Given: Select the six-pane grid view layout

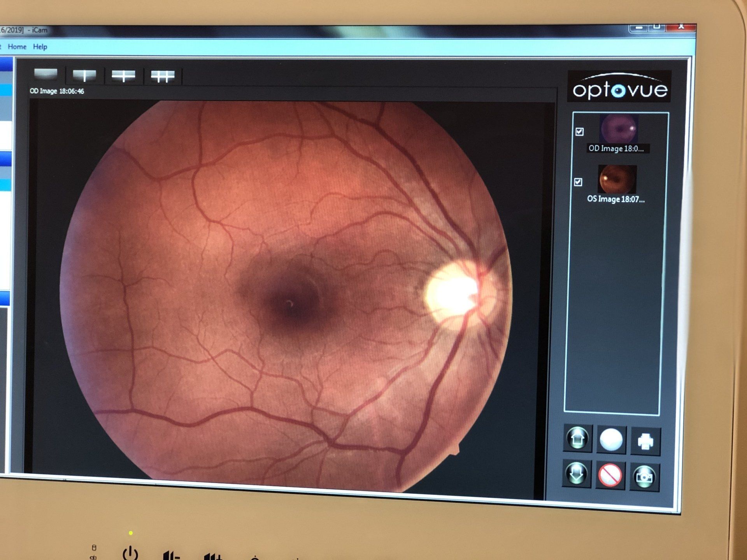Looking at the screenshot, I should [x=163, y=76].
